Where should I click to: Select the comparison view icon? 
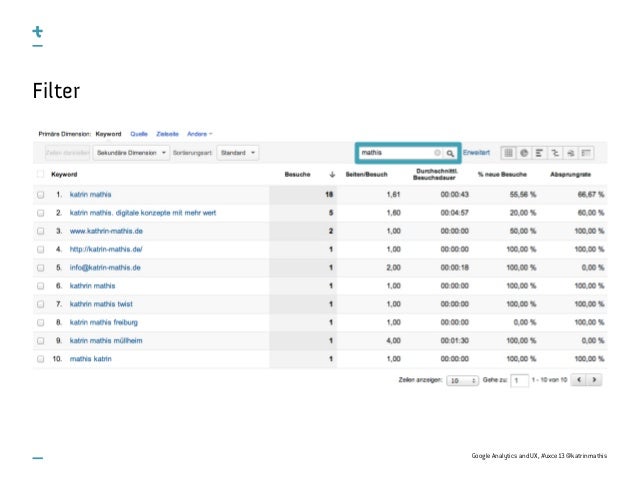(555, 153)
